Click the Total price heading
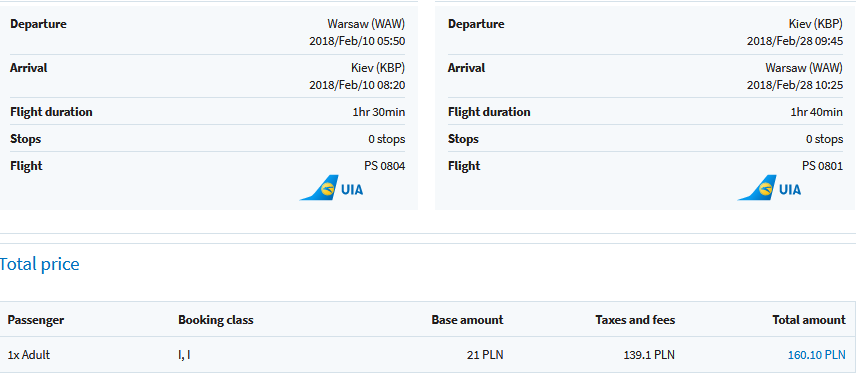This screenshot has width=856, height=373. click(x=39, y=264)
